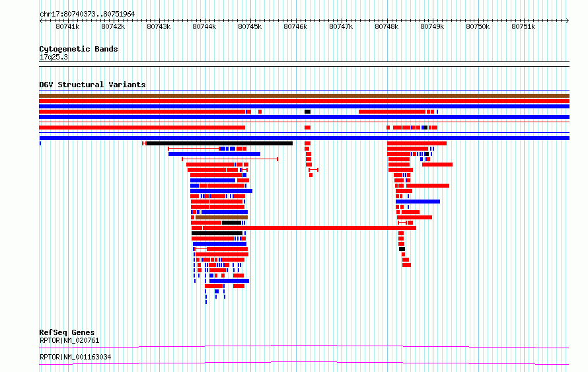Select the 80744k ruler tick label
This screenshot has width=588, height=372.
(204, 26)
